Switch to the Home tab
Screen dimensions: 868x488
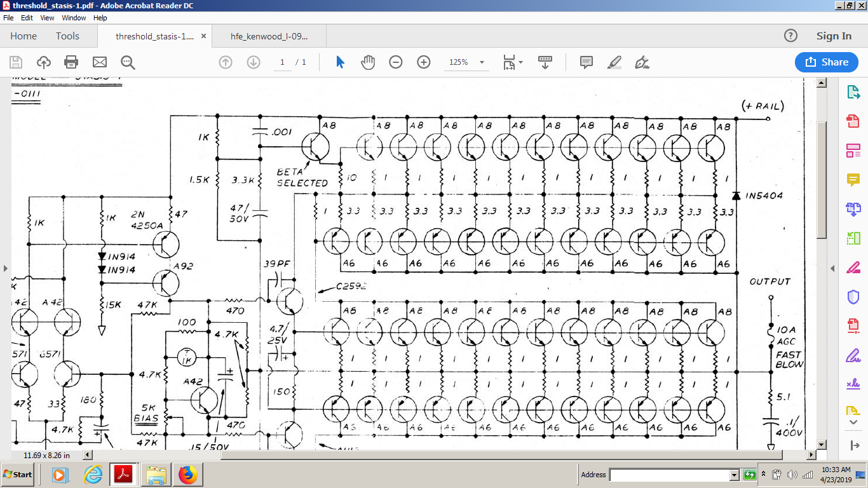(x=24, y=36)
